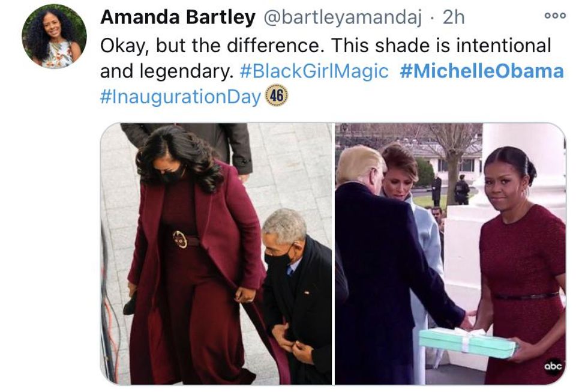Screen dimensions: 588x392
Task: Click the abc logo watermark
Action: click(x=553, y=366)
